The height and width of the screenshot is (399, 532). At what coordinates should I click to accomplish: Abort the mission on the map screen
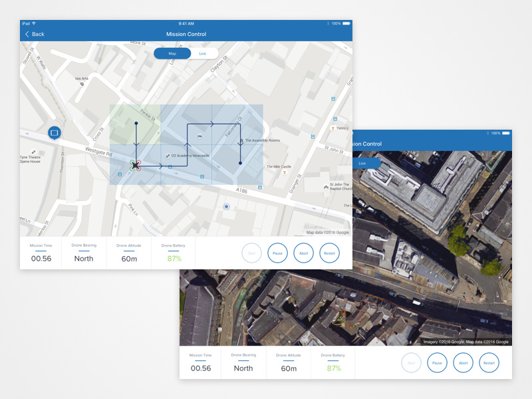[x=304, y=253]
